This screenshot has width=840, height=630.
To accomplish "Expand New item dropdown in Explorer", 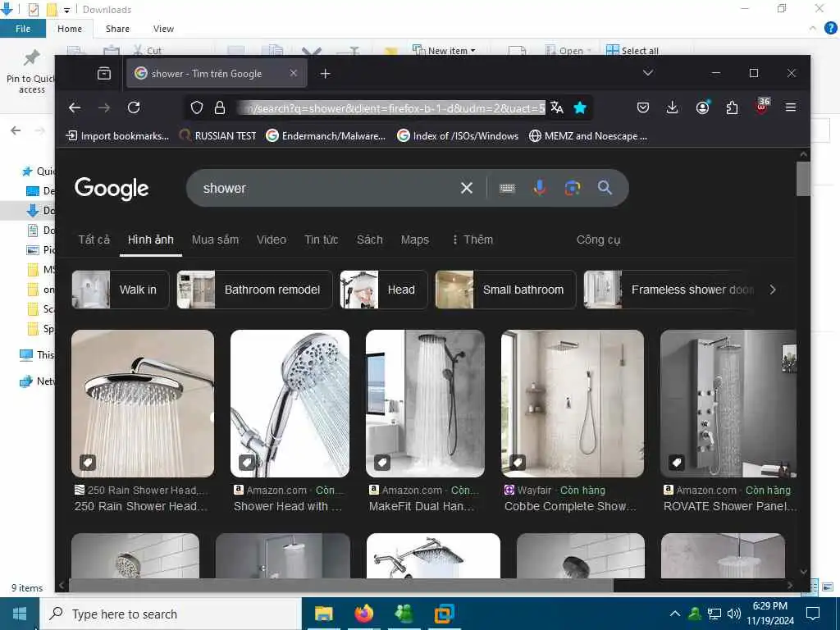I will (444, 50).
